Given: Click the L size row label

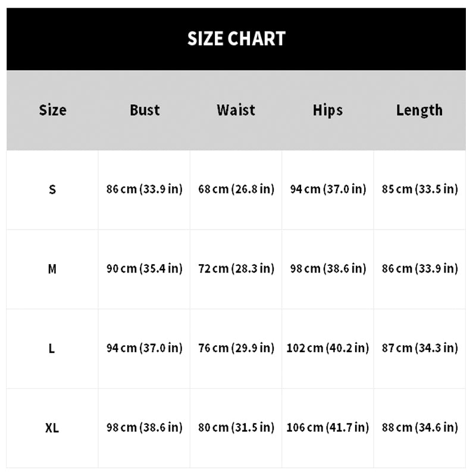Looking at the screenshot, I should 52,348.
